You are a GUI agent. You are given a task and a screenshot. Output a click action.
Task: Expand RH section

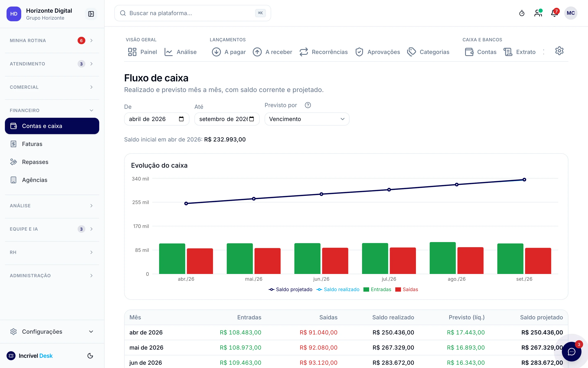pos(52,252)
